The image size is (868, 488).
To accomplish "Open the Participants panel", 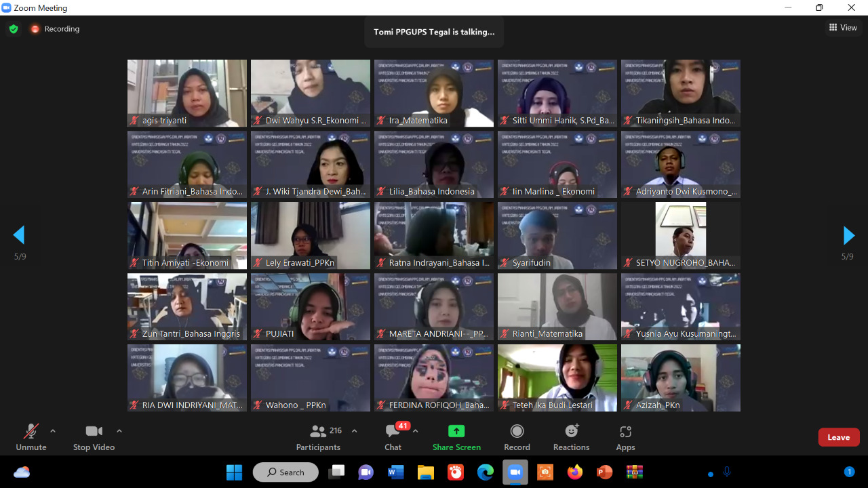I will coord(318,437).
